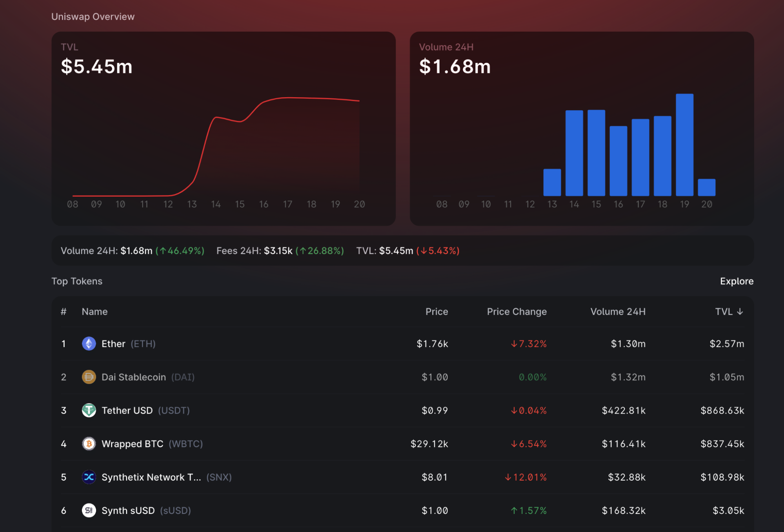Click sUSD's $168.32k volume value
The height and width of the screenshot is (532, 784).
pyautogui.click(x=624, y=510)
